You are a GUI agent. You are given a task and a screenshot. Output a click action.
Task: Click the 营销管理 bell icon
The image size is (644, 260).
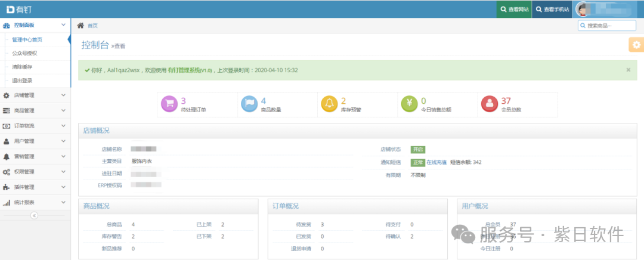click(6, 156)
